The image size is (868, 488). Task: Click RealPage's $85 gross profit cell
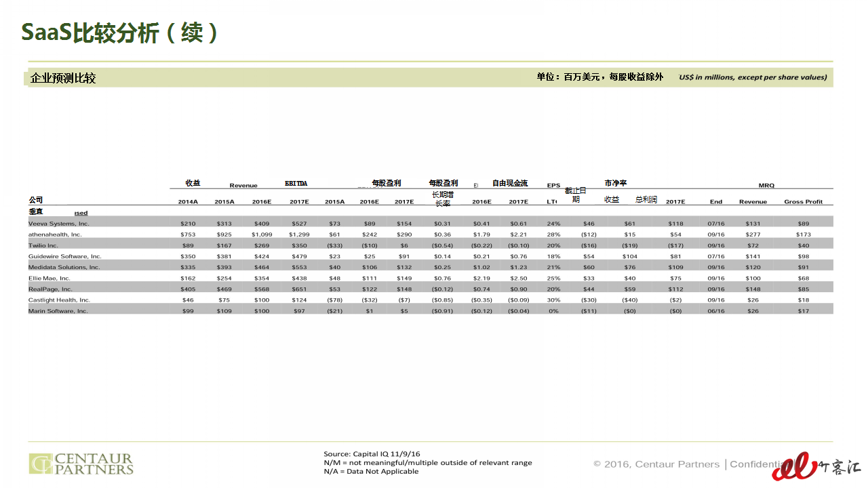point(804,289)
